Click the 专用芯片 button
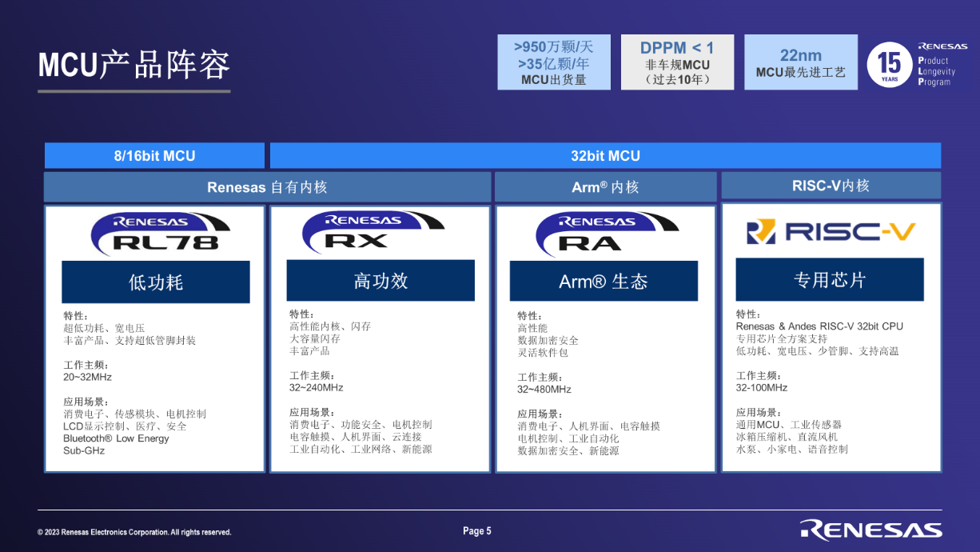 tap(830, 280)
